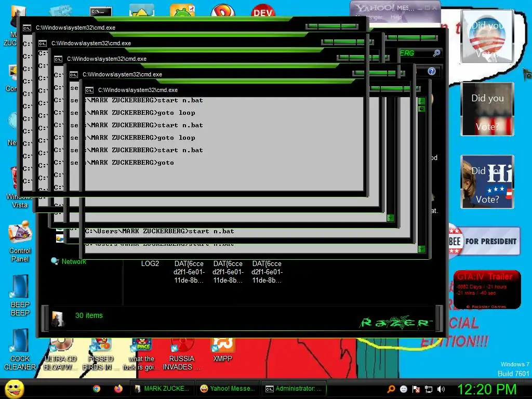Launch Firefox from the taskbar

pos(118,389)
